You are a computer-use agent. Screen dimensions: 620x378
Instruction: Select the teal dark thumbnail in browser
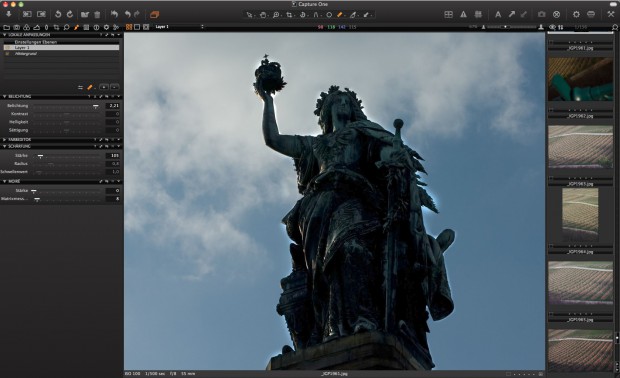point(580,78)
